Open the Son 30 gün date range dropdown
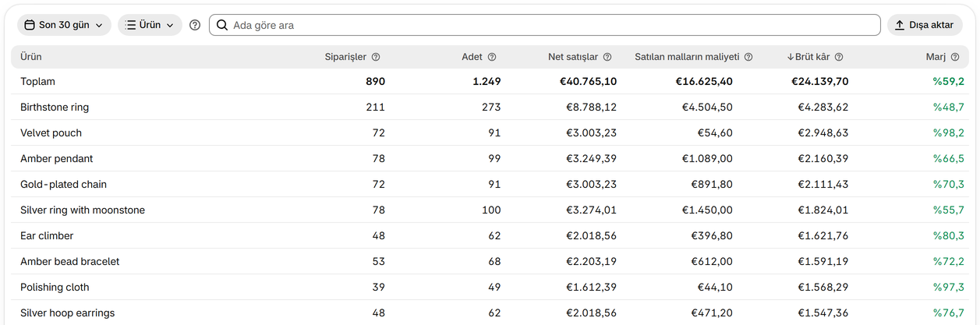Viewport: 980px width, 325px height. [x=64, y=25]
